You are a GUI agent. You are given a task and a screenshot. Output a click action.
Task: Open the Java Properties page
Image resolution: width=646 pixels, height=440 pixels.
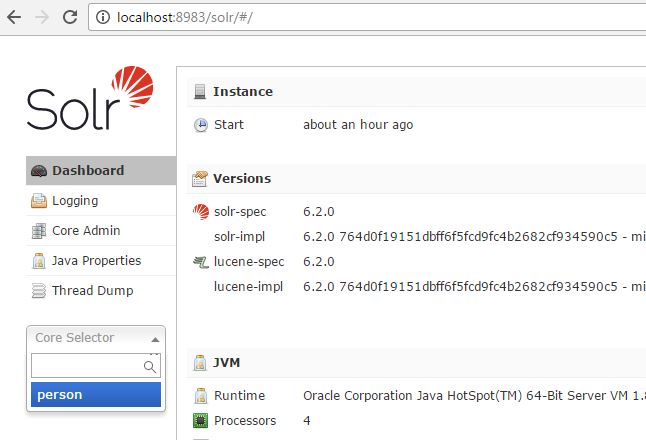click(96, 261)
